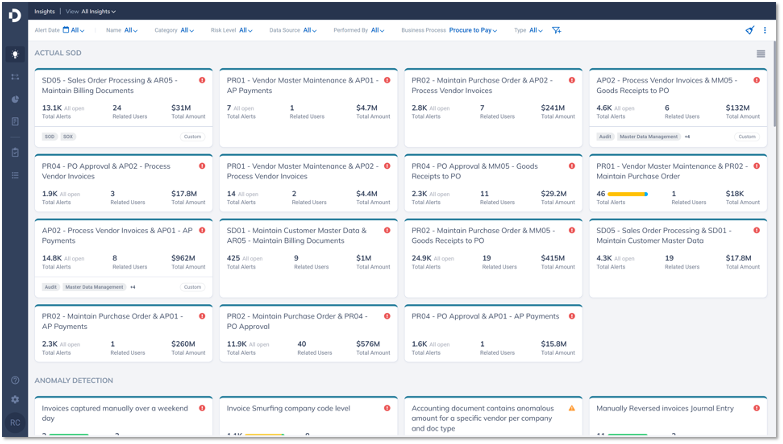
Task: Click the ANOMALY DETECTION section heading
Action: coord(74,381)
